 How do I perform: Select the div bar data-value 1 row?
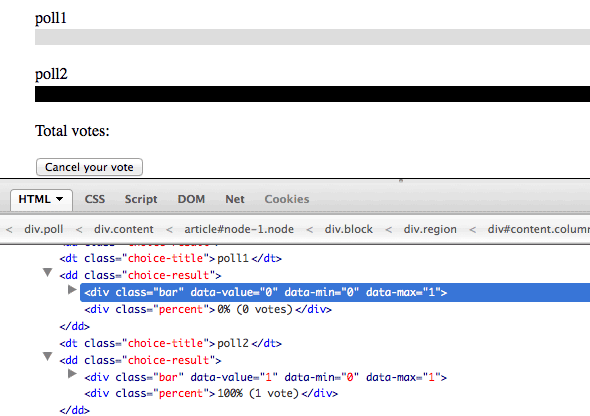click(266, 377)
